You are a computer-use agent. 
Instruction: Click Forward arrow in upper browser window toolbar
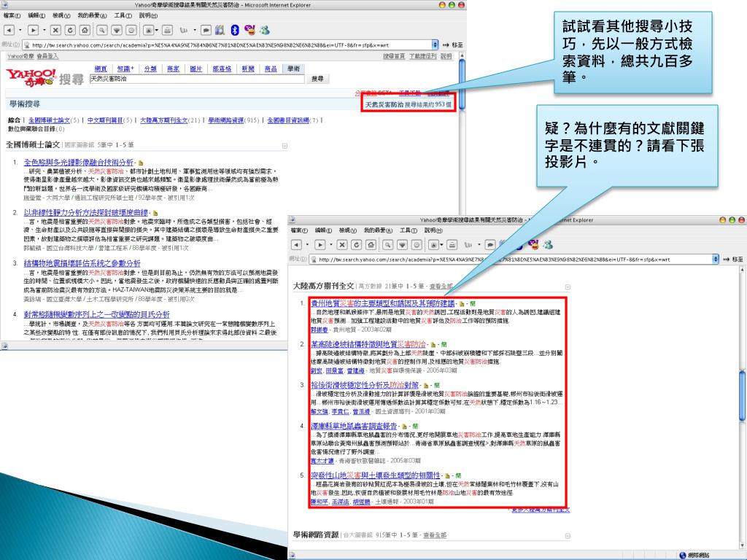33,30
